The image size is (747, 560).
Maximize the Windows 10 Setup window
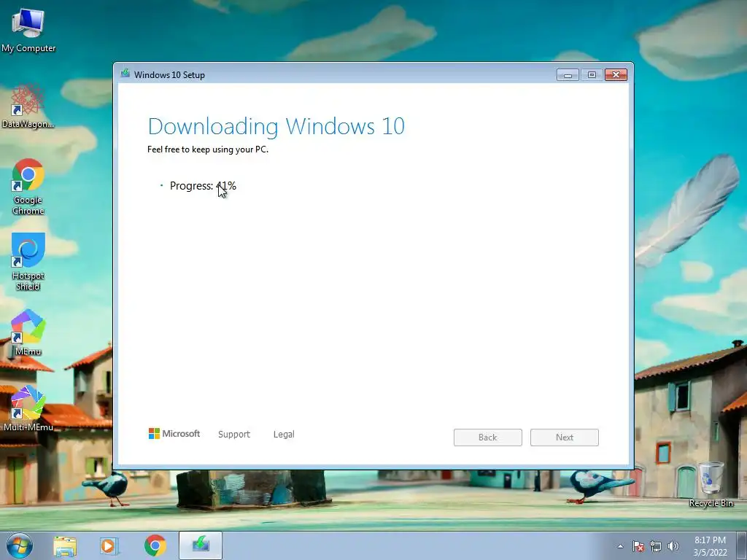592,75
